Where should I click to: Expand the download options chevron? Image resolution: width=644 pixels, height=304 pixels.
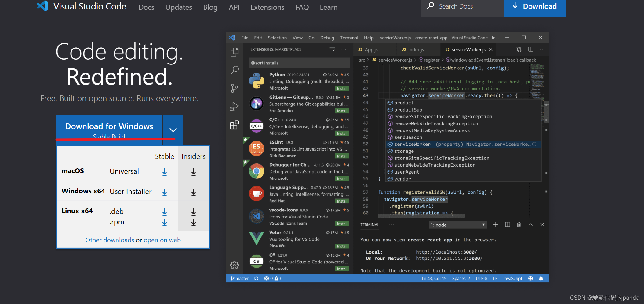pyautogui.click(x=173, y=130)
